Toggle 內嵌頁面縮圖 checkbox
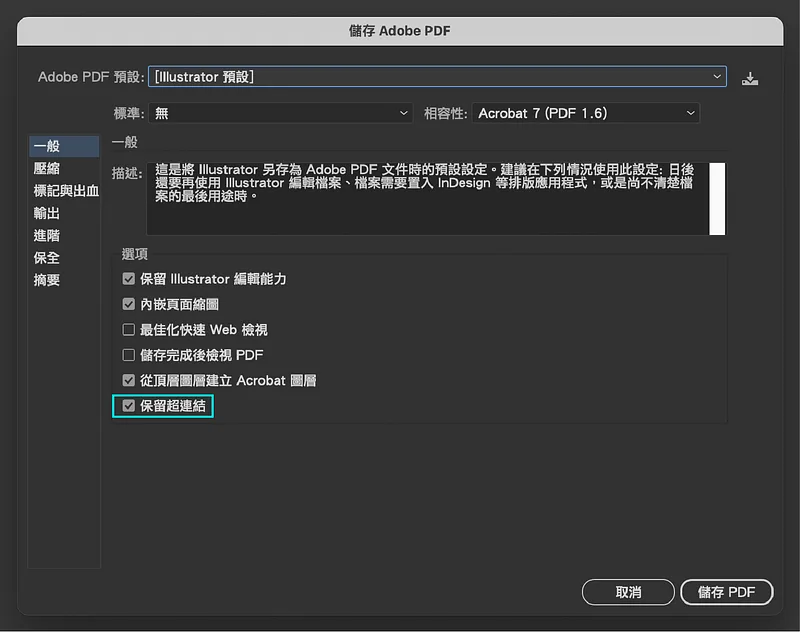 point(129,304)
